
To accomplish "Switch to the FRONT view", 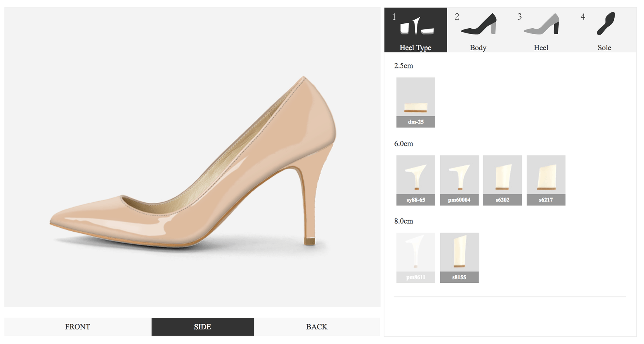I will coord(78,327).
